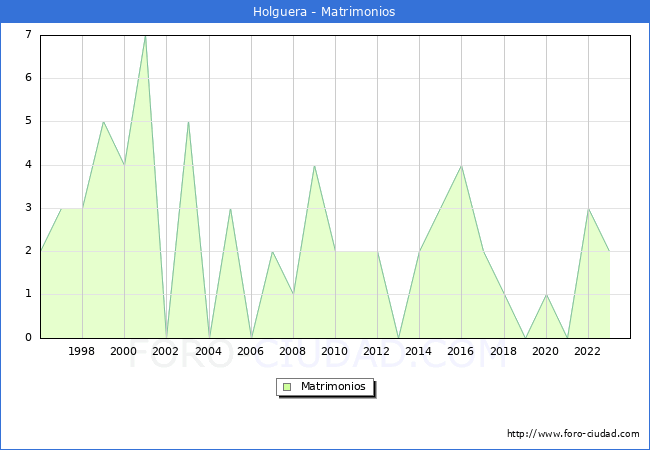Click the 2008 x-axis label
Viewport: 650px width, 450px height.
tap(293, 351)
